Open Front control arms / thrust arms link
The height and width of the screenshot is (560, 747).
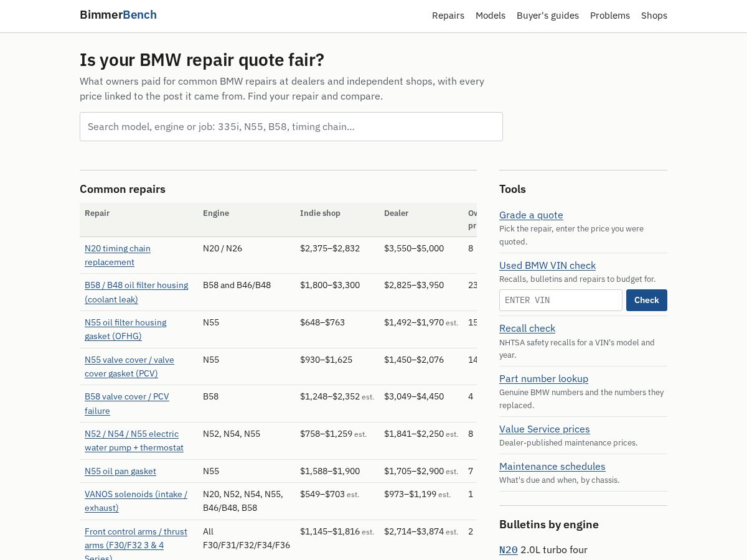[x=136, y=544]
